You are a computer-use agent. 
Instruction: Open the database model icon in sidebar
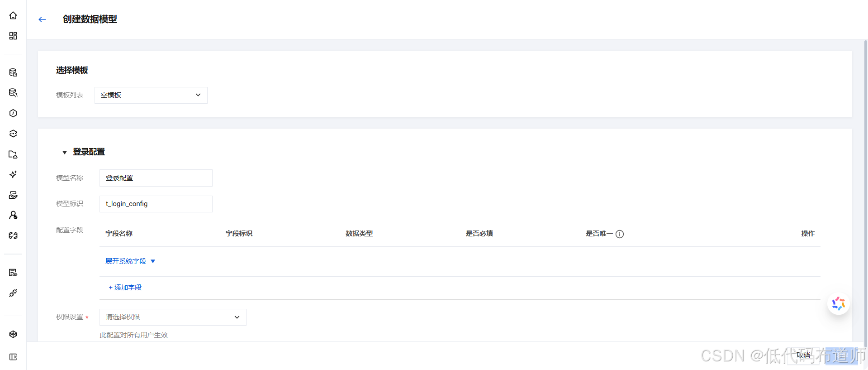(x=13, y=72)
